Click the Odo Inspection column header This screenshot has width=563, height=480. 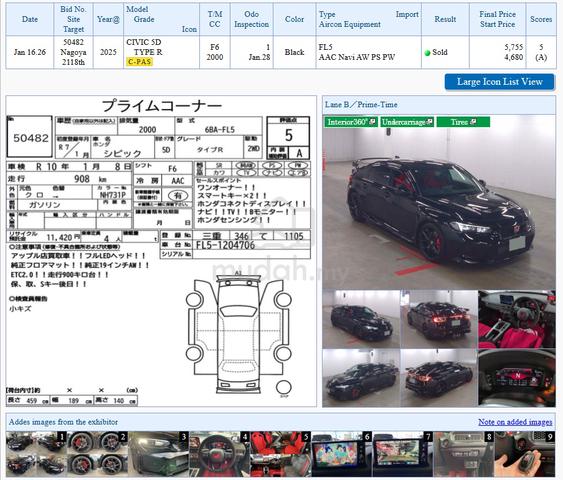251,19
